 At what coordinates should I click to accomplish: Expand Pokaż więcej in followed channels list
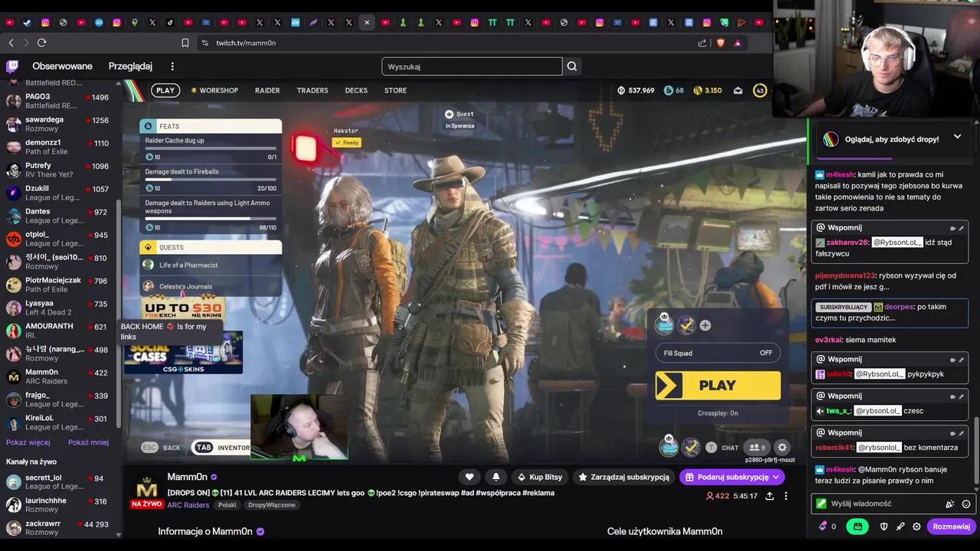coord(28,442)
